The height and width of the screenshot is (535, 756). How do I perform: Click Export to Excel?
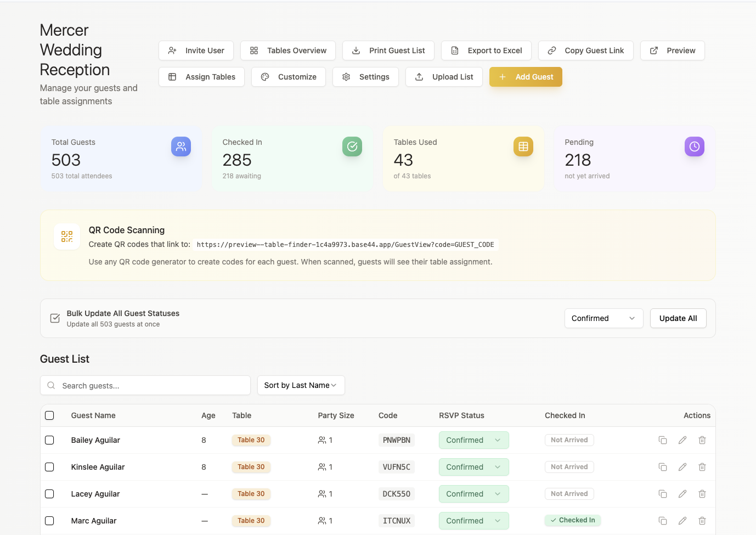[x=486, y=50]
